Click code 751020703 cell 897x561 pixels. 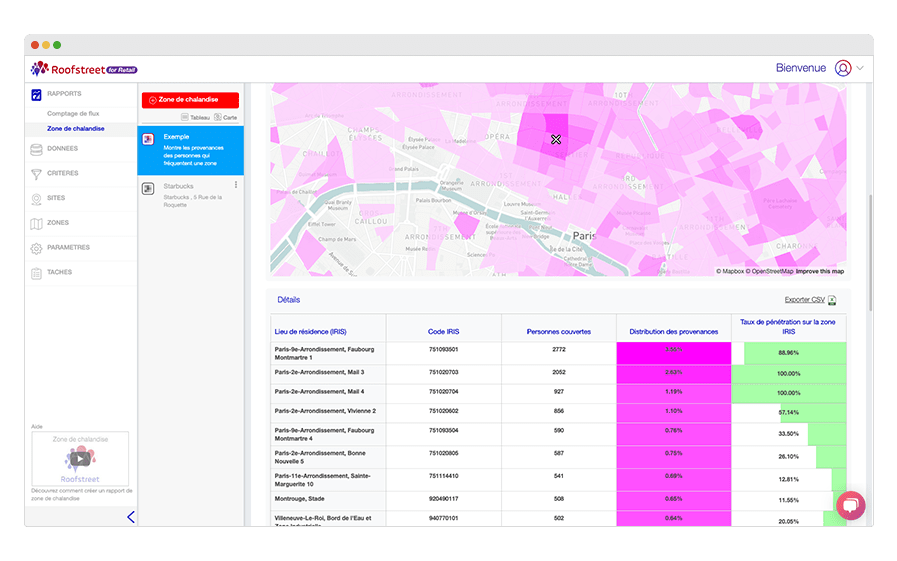[444, 372]
